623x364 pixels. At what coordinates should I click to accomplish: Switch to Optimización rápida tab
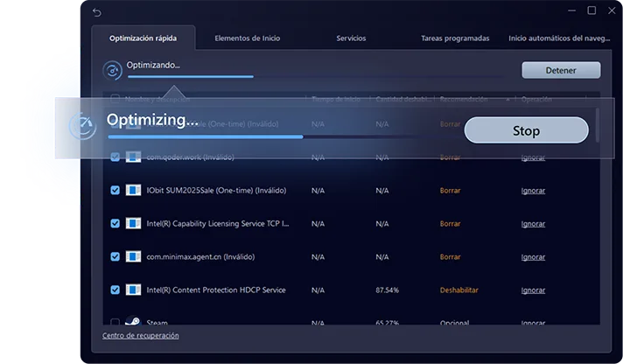(143, 38)
